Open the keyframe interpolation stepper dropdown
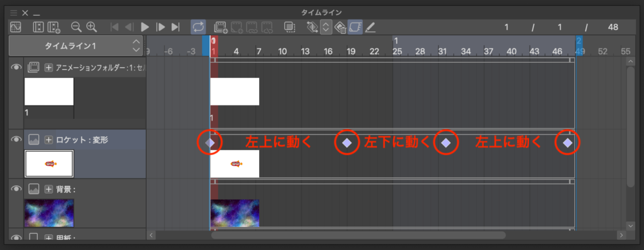Viewport: 644px width, 250px height. [326, 27]
